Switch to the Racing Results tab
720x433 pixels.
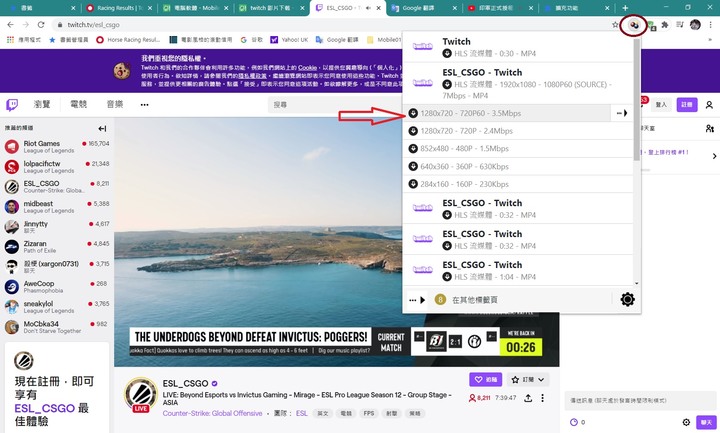click(x=119, y=8)
